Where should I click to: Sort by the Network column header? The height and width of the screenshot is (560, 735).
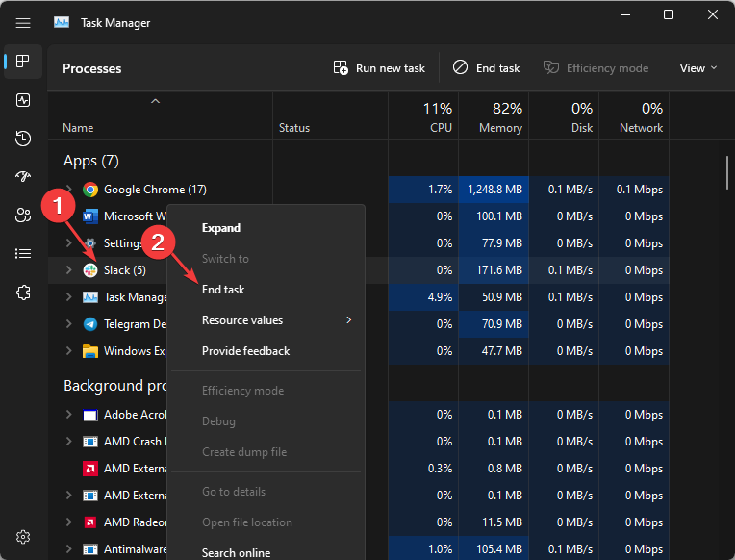pyautogui.click(x=634, y=115)
